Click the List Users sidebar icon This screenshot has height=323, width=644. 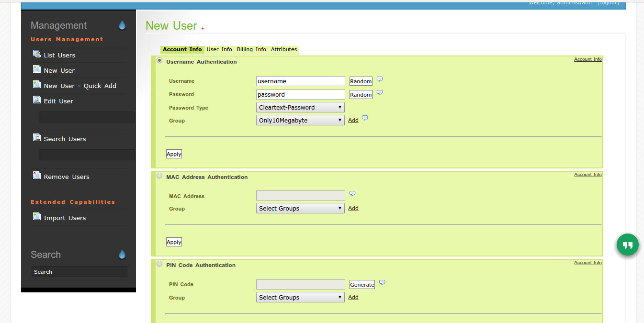36,54
